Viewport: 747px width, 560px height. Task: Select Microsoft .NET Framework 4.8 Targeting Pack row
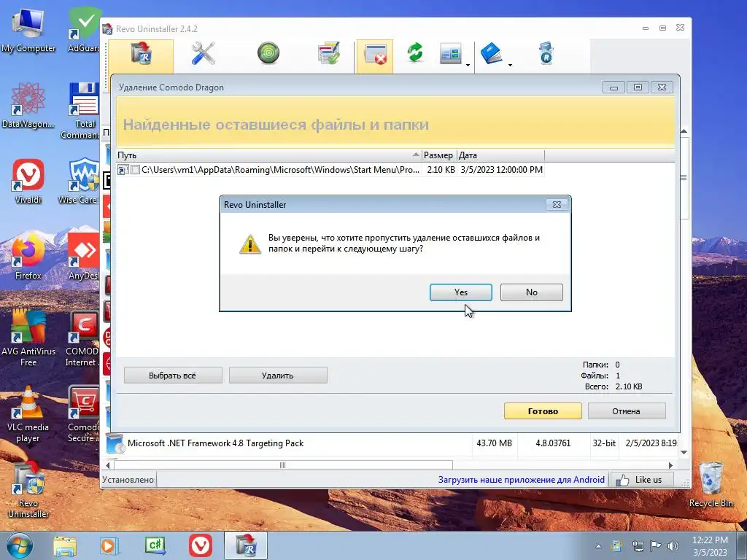click(x=391, y=443)
